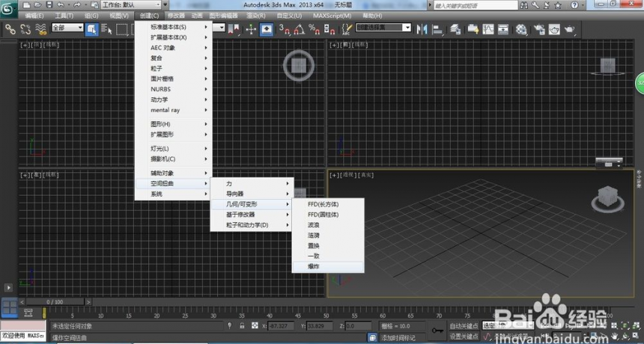Viewport: 644px width, 344px height.
Task: Click the star favorites icon in title bar
Action: click(557, 5)
